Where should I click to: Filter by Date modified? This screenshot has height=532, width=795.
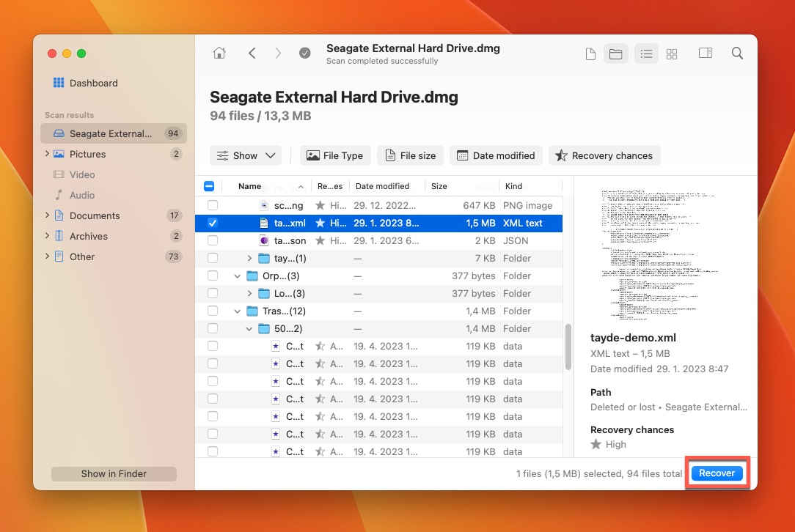coord(496,155)
